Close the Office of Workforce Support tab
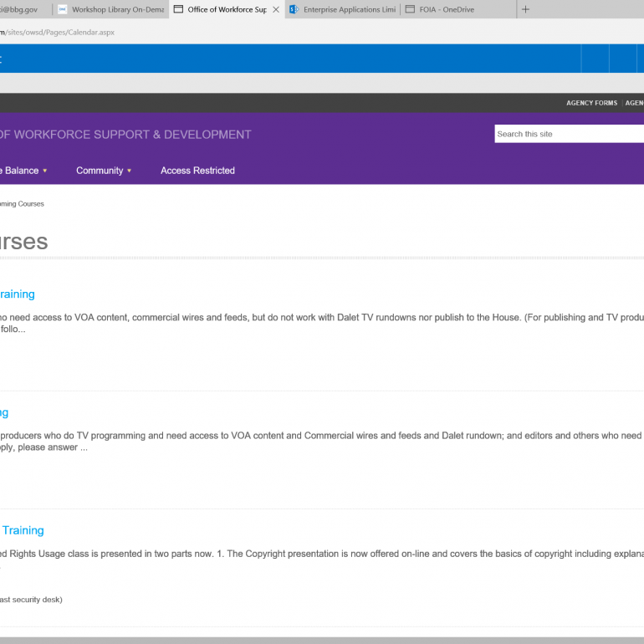 click(276, 9)
